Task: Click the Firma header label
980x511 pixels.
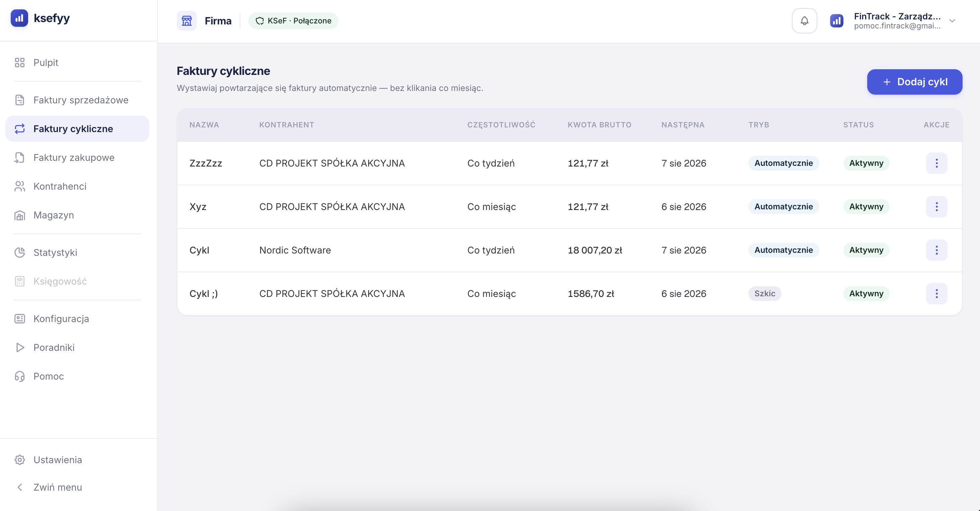Action: pyautogui.click(x=218, y=21)
